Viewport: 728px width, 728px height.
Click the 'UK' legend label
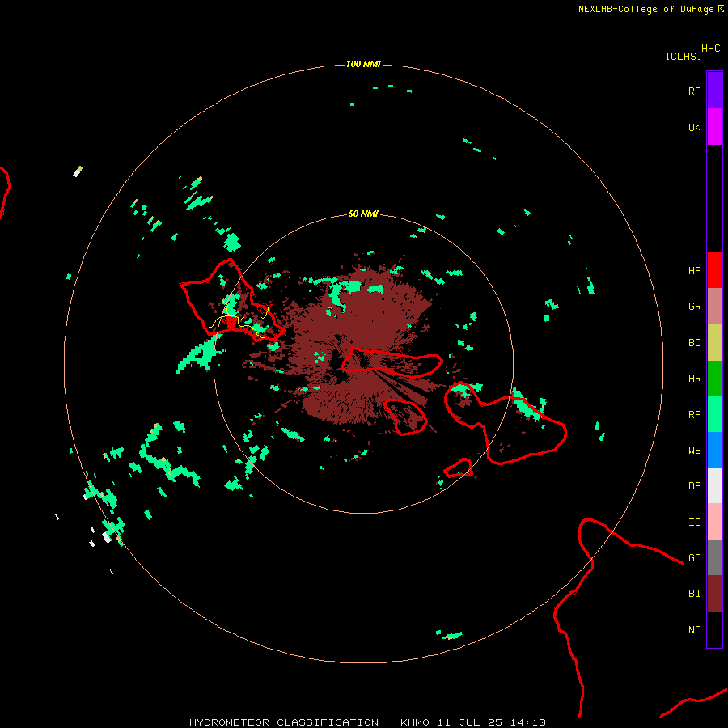tap(694, 127)
